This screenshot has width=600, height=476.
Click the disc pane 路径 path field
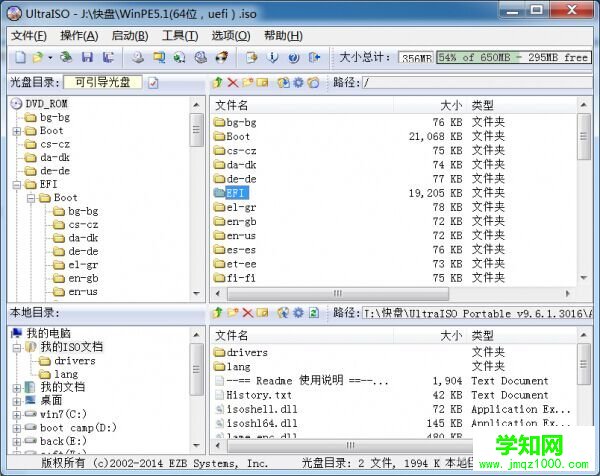tap(477, 82)
